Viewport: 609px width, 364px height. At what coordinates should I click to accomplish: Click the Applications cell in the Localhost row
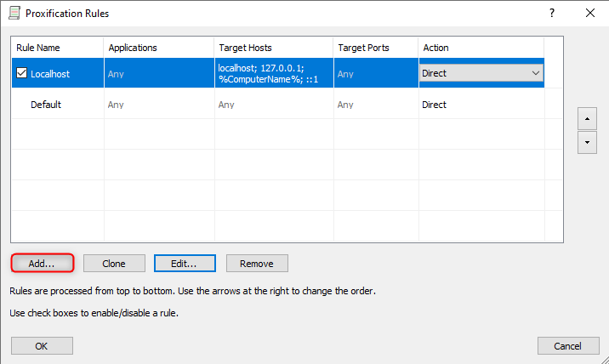159,73
